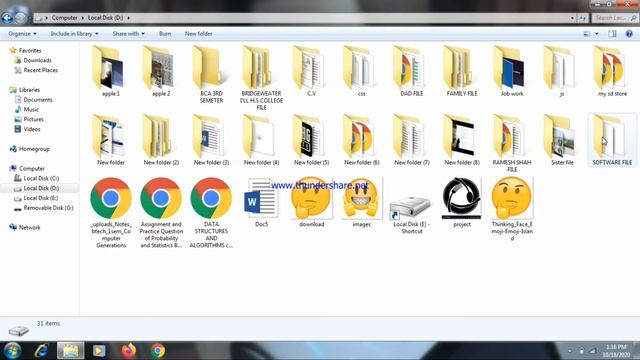Screen dimensions: 640x360
Task: Open Music library in sidebar
Action: (27, 109)
